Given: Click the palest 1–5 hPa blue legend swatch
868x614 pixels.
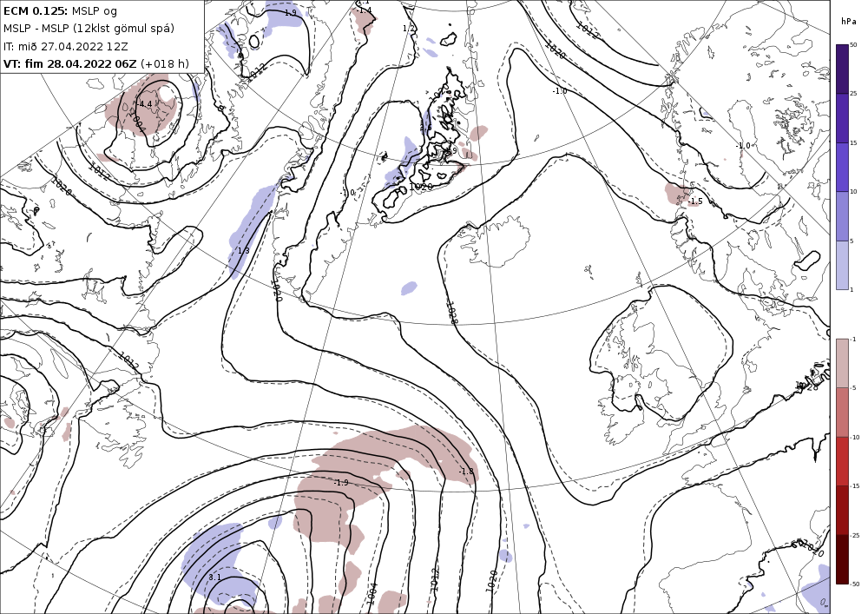Looking at the screenshot, I should (x=842, y=265).
